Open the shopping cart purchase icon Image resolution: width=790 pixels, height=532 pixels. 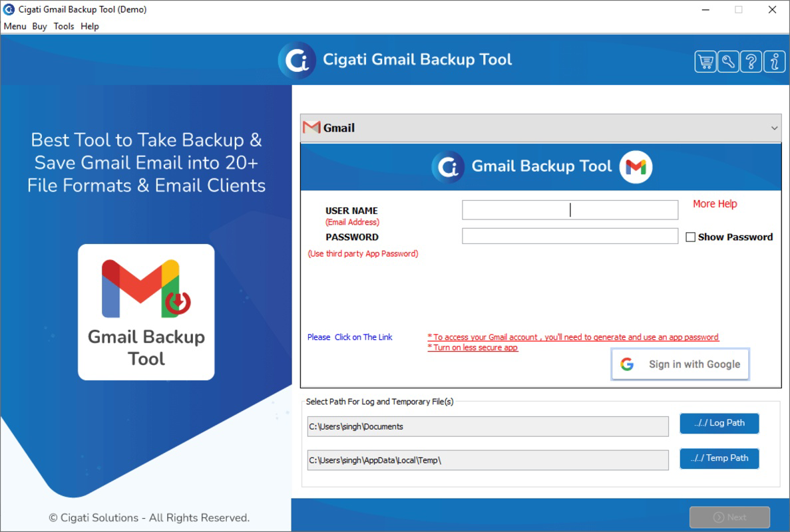(x=705, y=61)
